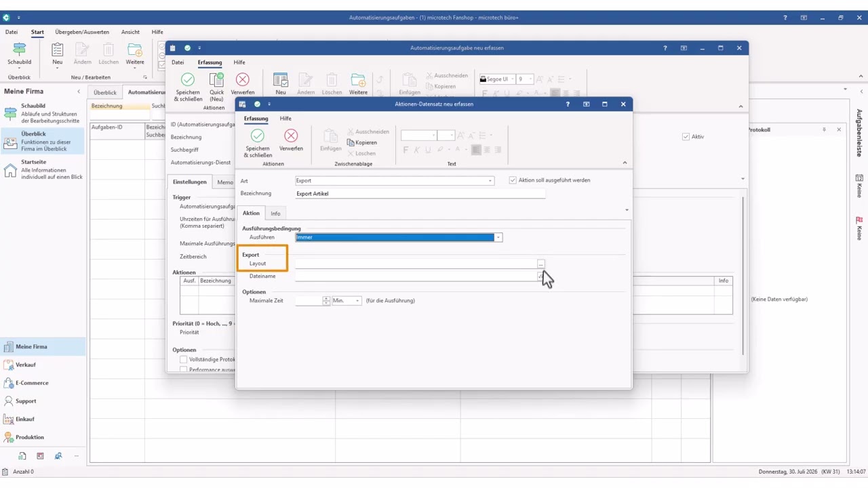This screenshot has width=868, height=488.
Task: Open the Ausführen dropdown showing Immer
Action: pyautogui.click(x=498, y=238)
